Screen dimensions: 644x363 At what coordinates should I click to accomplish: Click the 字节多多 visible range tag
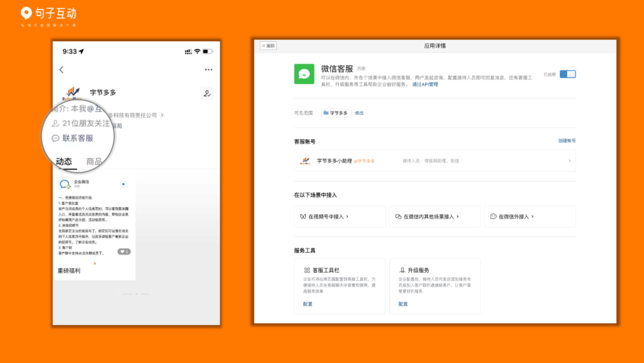point(336,113)
